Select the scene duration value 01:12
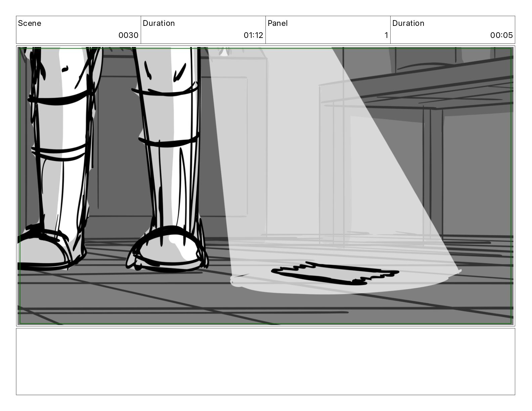This screenshot has width=532, height=411. click(253, 35)
